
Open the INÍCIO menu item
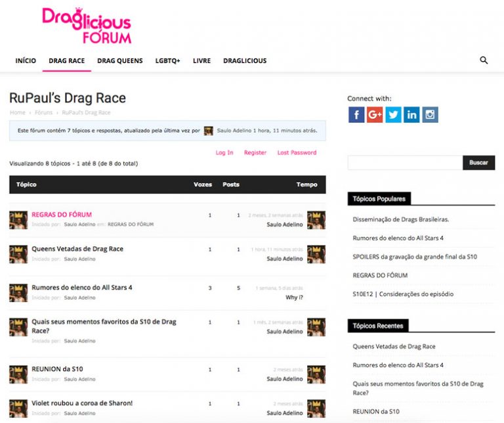pyautogui.click(x=26, y=61)
